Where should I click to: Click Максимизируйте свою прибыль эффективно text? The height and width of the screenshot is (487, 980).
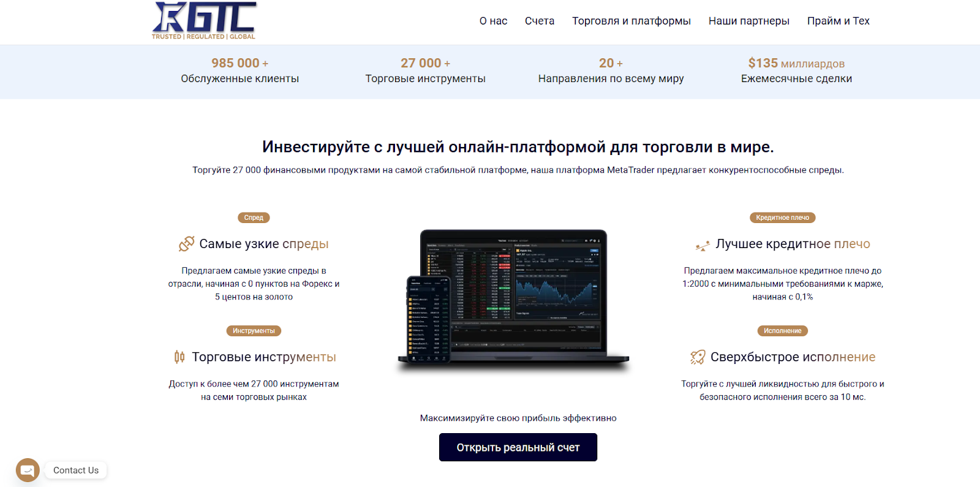click(x=518, y=418)
